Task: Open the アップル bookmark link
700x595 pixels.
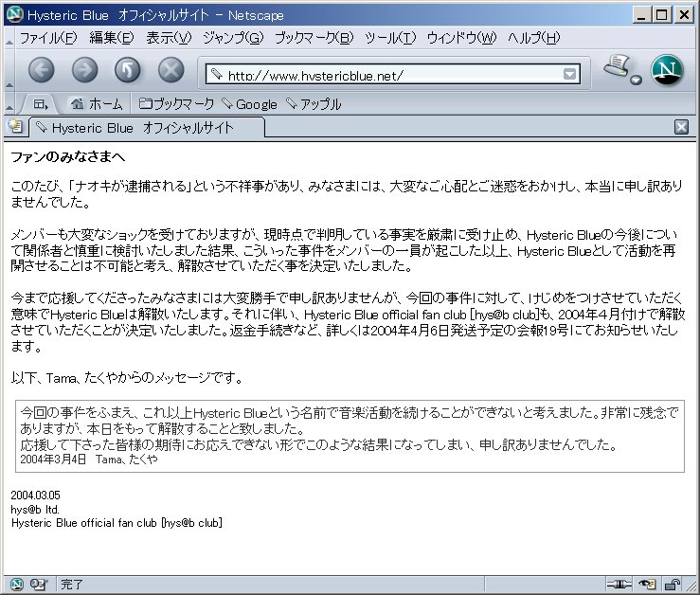Action: 314,104
